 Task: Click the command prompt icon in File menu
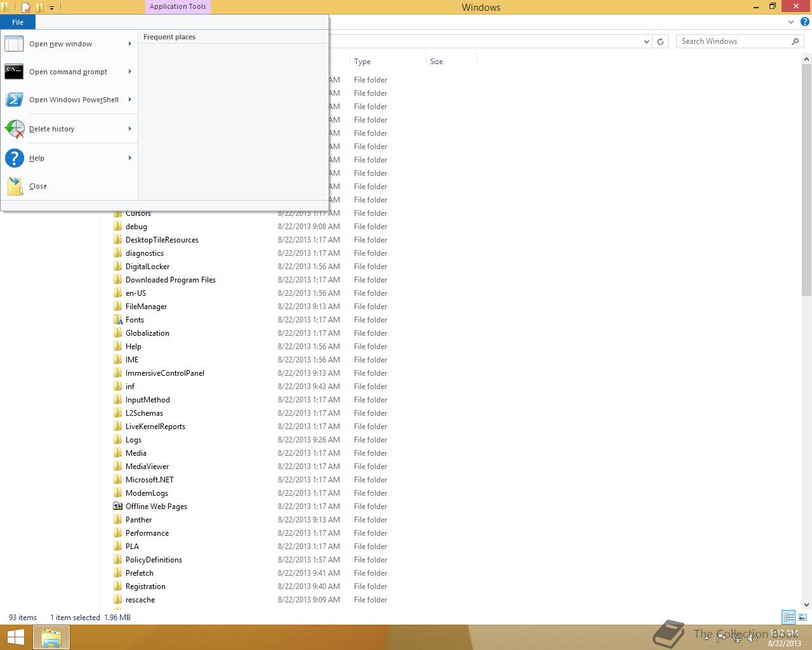point(14,72)
